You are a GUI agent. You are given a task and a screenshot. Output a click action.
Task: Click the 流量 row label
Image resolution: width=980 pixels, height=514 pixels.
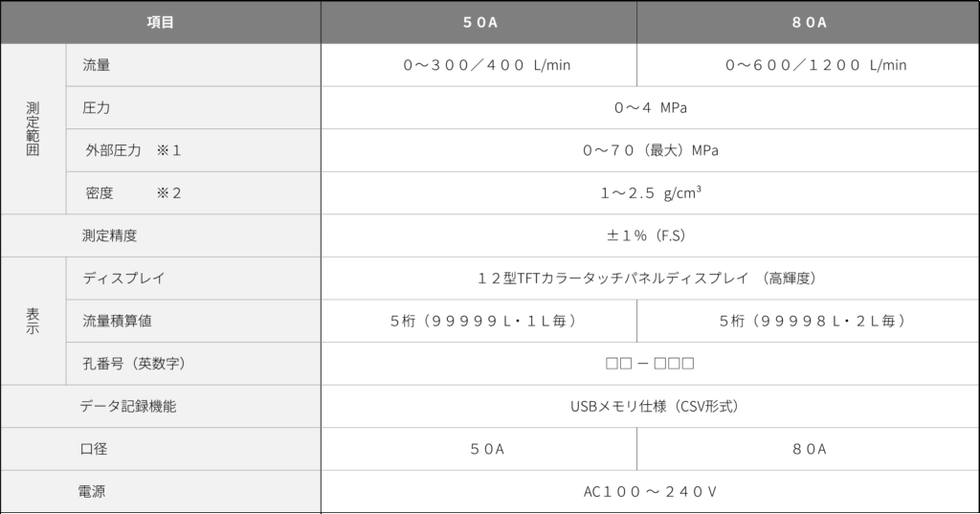click(x=97, y=65)
